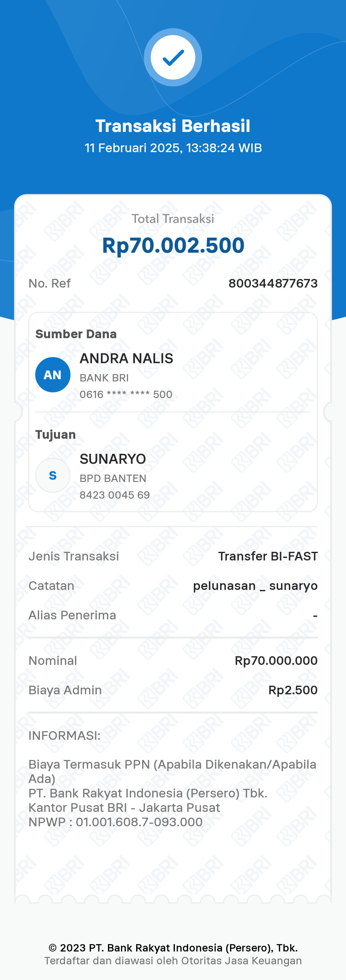Click the Nominal value Rp70.000.000
The image size is (346, 980).
(x=276, y=661)
